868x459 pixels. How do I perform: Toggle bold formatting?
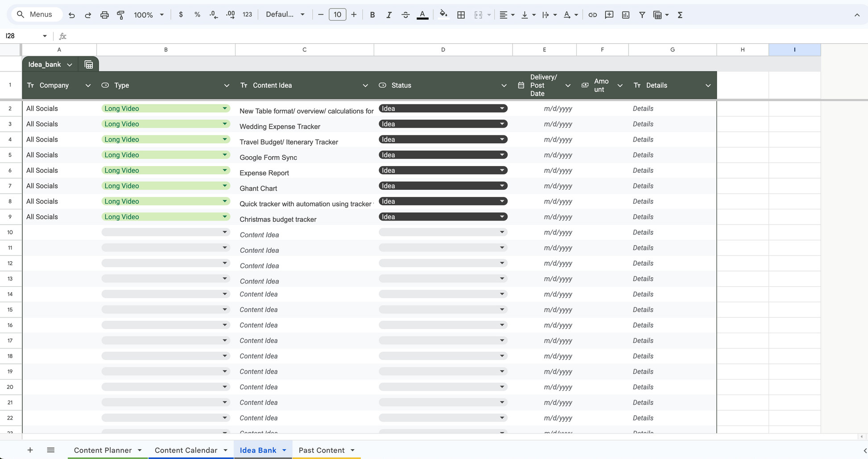coord(372,15)
